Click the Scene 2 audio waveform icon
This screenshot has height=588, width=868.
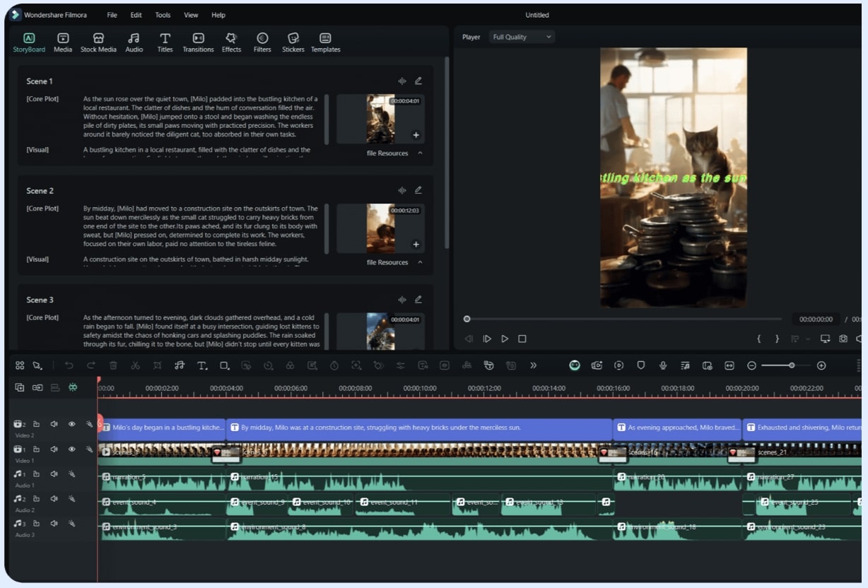[x=402, y=190]
